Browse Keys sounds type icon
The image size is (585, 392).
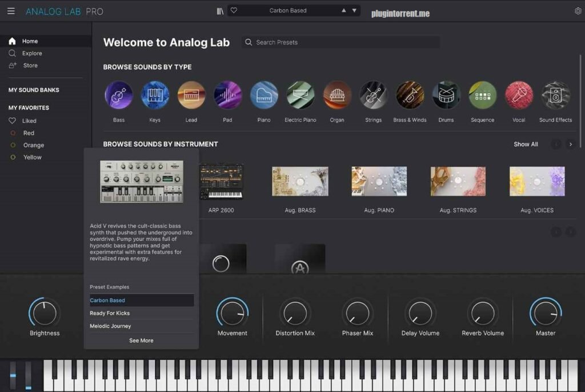pos(155,95)
